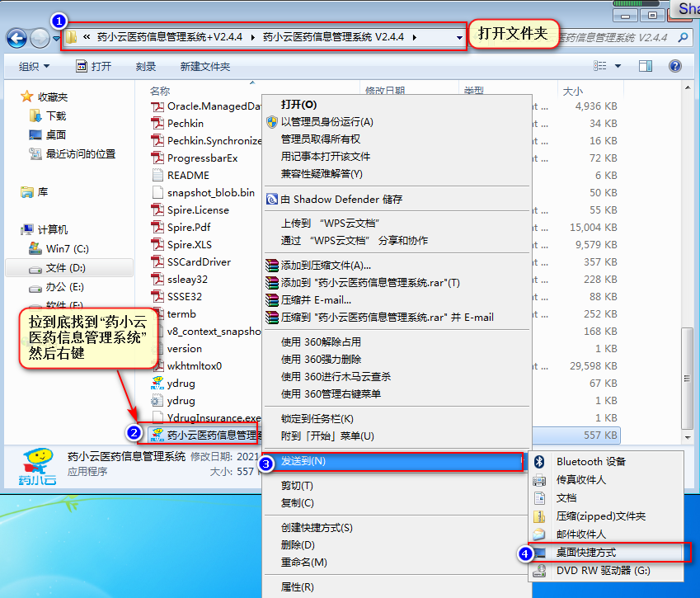Select the YdrugInsurance.exe file name
The width and height of the screenshot is (700, 598).
(214, 418)
